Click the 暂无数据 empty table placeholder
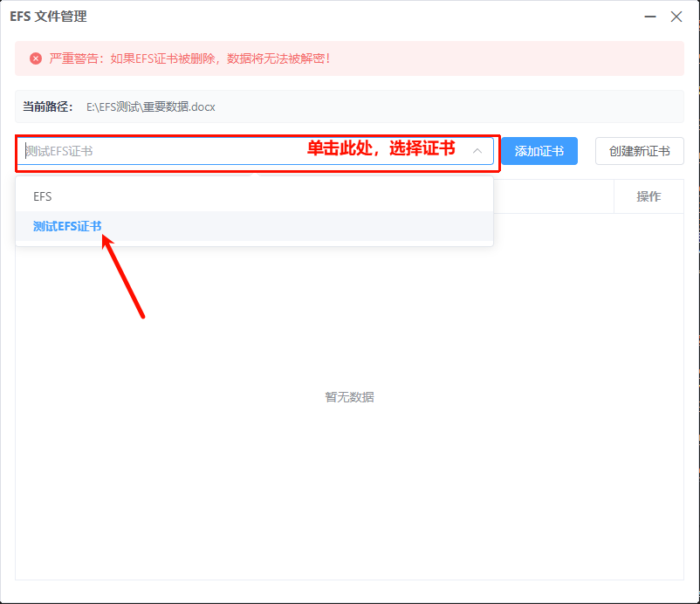Screen dimensions: 700x604 point(349,397)
